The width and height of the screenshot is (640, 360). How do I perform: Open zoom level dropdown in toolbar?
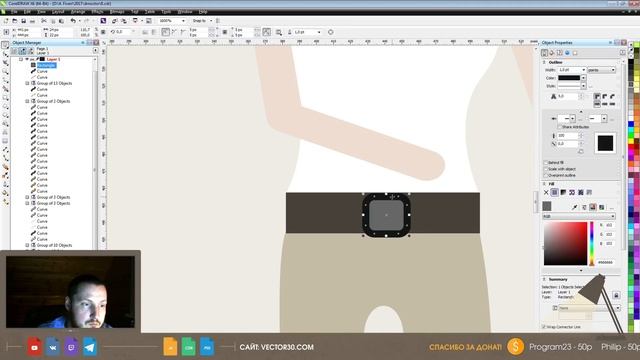pyautogui.click(x=183, y=21)
